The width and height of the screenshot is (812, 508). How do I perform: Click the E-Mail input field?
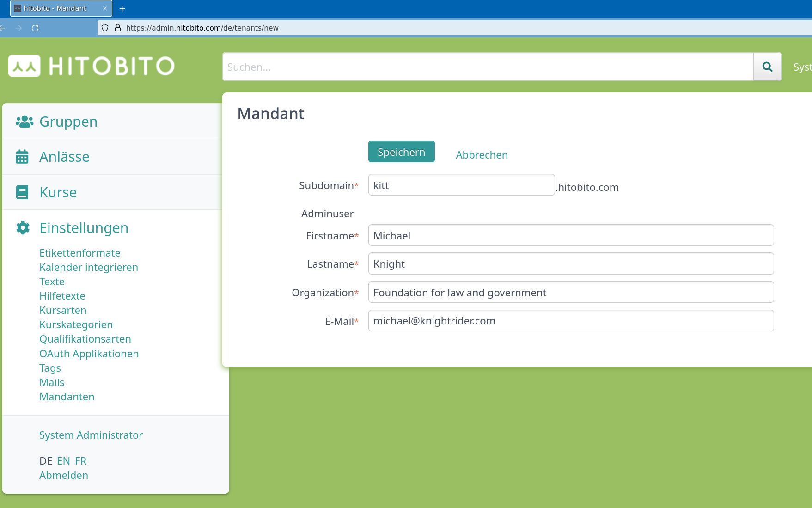tap(570, 320)
